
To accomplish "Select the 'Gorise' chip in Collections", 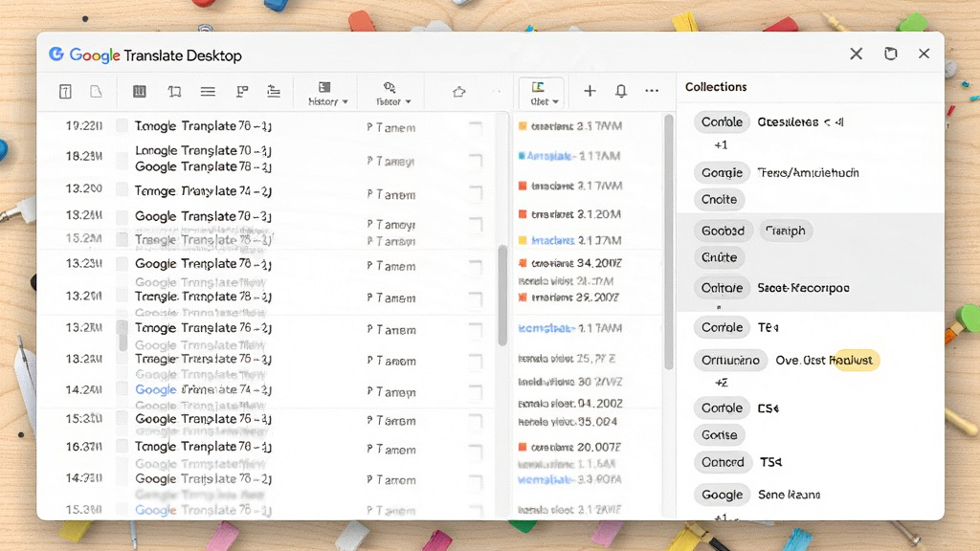I will pyautogui.click(x=719, y=435).
